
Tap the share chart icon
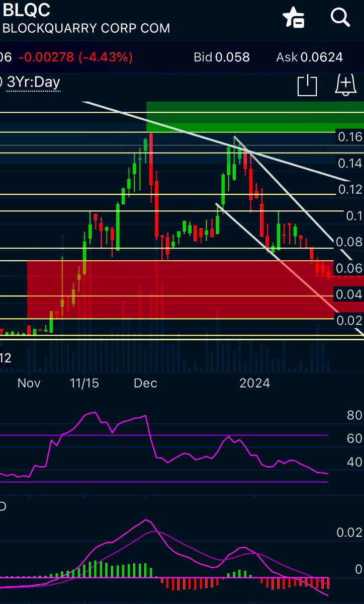tap(307, 85)
